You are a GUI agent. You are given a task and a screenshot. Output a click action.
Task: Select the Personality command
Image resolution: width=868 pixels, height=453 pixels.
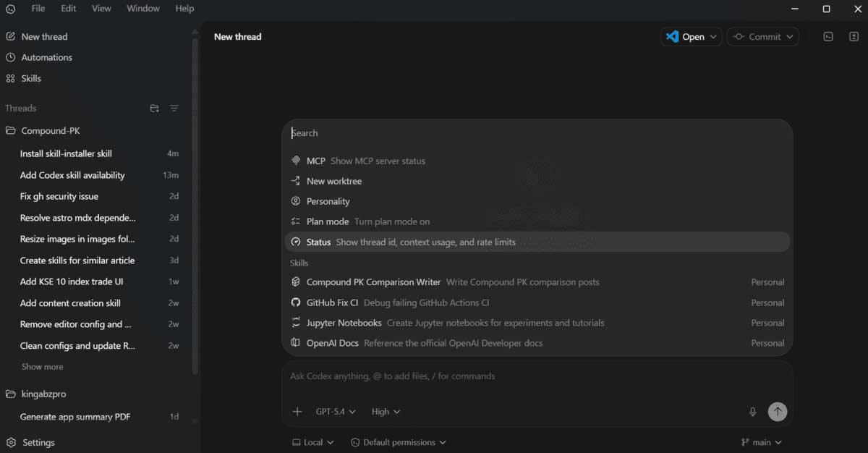pyautogui.click(x=537, y=201)
